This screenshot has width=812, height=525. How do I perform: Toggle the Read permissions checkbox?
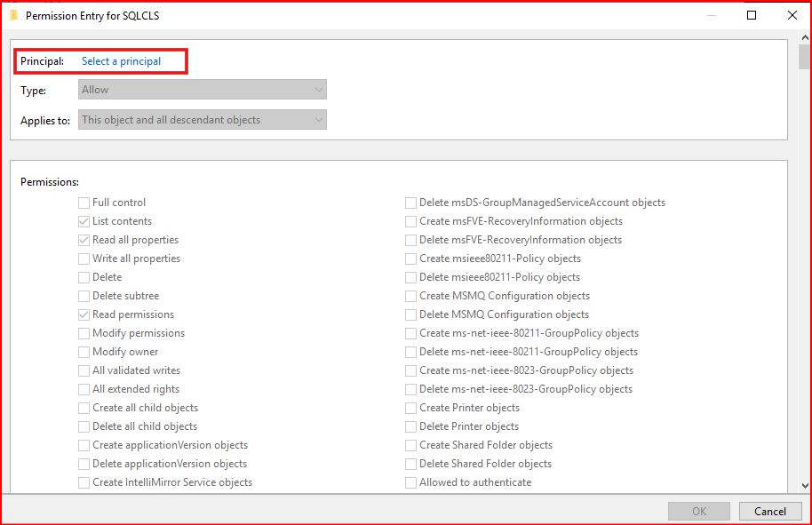pos(84,314)
